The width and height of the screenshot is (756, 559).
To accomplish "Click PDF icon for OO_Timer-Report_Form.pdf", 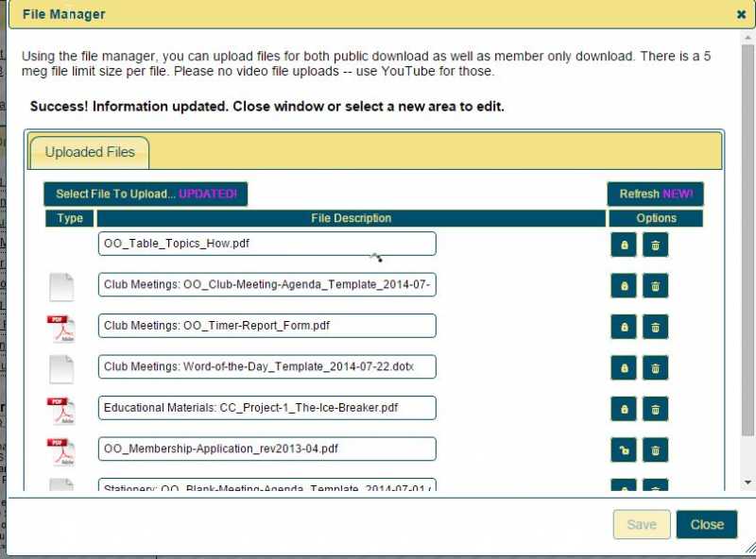I will click(x=60, y=329).
